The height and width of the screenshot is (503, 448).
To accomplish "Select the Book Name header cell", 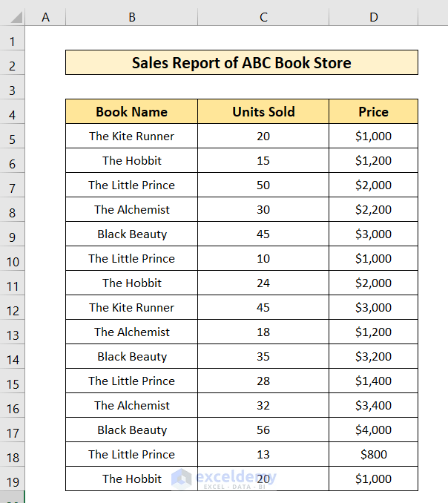I will [x=131, y=112].
